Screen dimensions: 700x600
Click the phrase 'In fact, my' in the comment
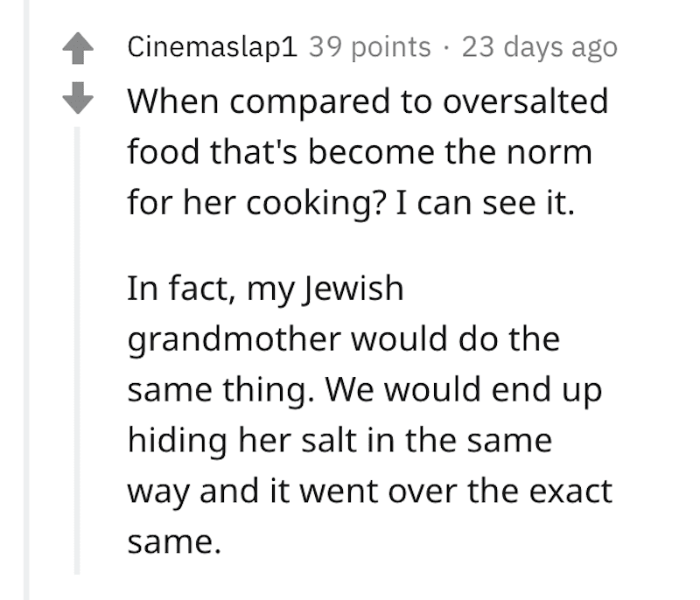click(211, 290)
